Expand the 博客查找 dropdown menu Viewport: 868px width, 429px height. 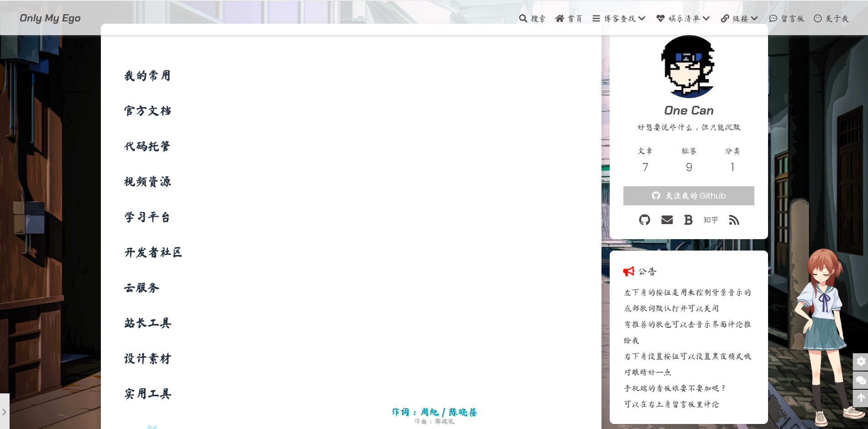click(619, 18)
